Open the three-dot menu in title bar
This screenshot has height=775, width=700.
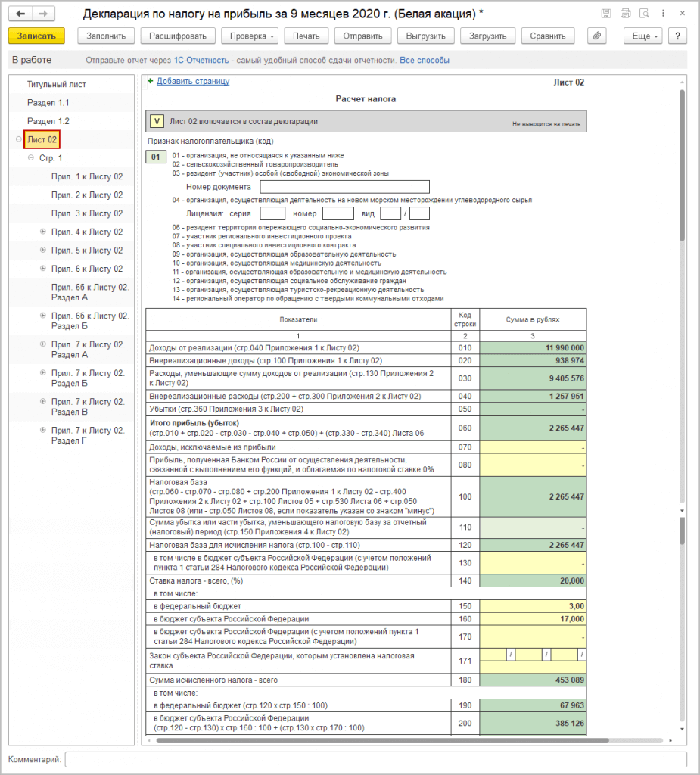663,14
